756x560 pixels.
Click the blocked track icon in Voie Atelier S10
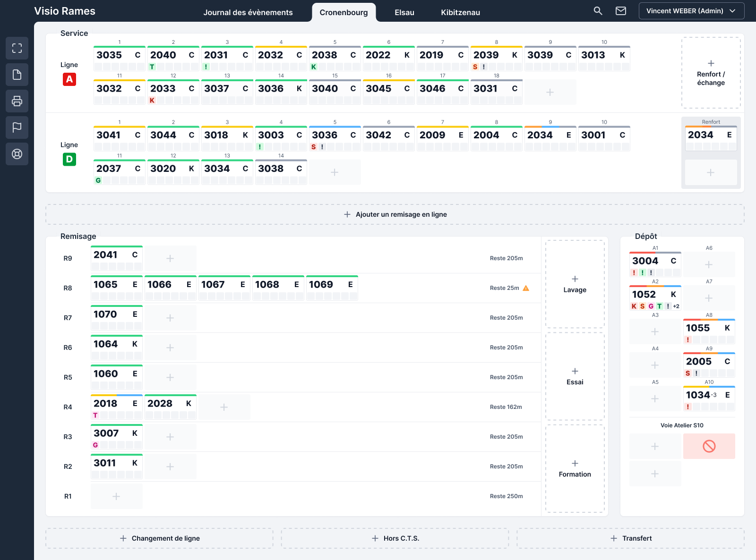[709, 446]
